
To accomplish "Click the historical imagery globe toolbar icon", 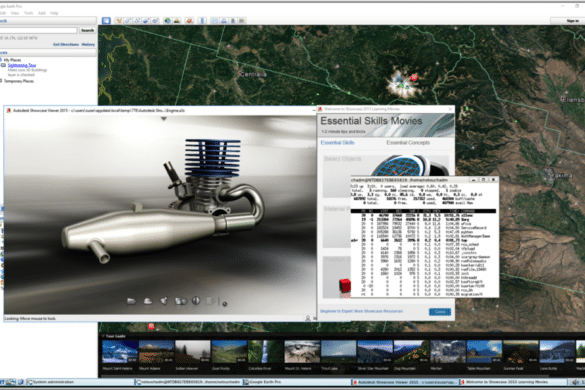I will tap(168, 21).
